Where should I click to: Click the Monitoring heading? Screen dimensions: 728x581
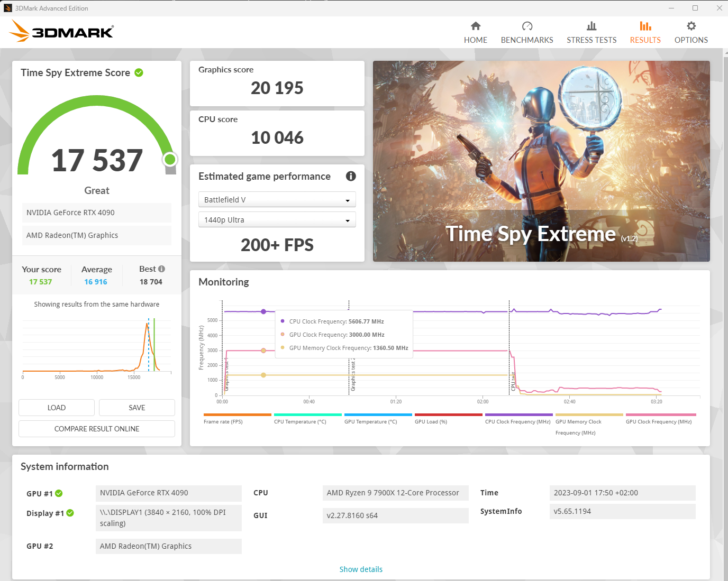click(224, 282)
